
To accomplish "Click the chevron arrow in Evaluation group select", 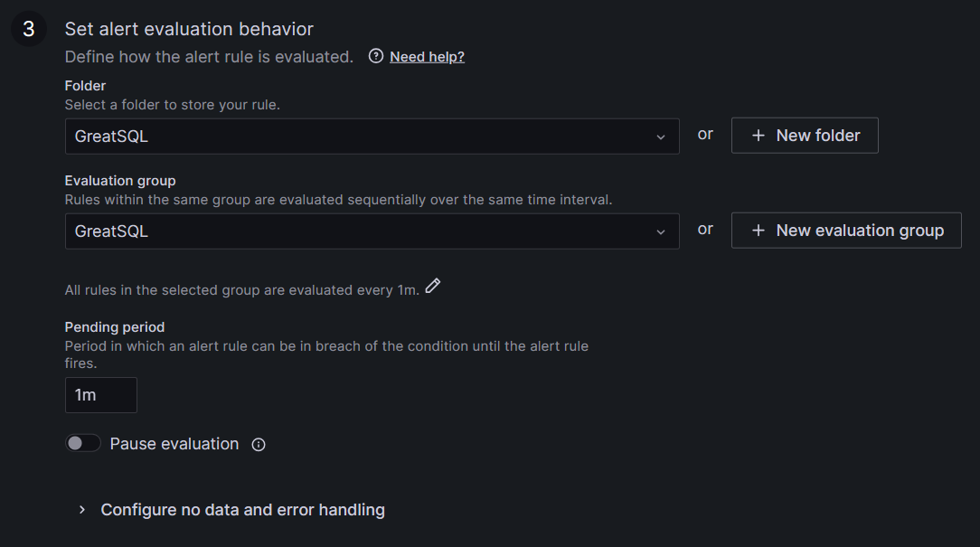I will [x=661, y=231].
